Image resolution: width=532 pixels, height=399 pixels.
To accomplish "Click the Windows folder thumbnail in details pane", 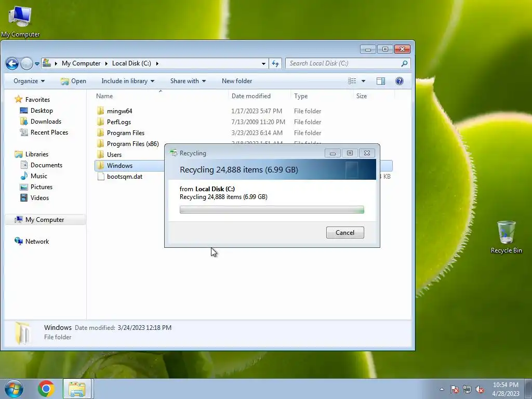I will click(x=23, y=332).
